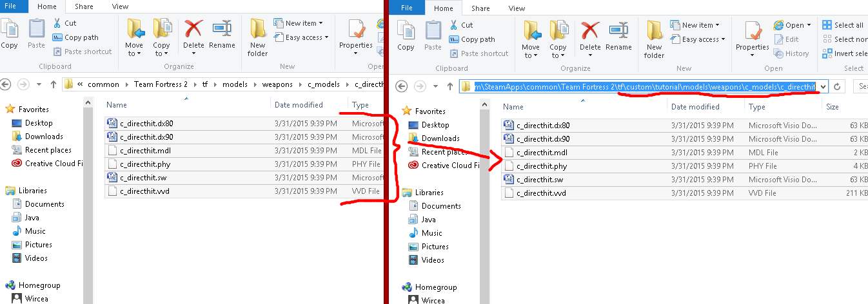Go back in right window navigation
This screenshot has height=304, width=868.
click(401, 86)
